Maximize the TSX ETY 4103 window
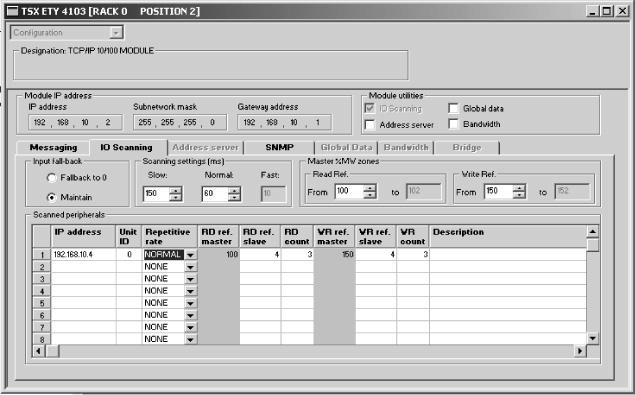The height and width of the screenshot is (395, 635). (x=607, y=11)
